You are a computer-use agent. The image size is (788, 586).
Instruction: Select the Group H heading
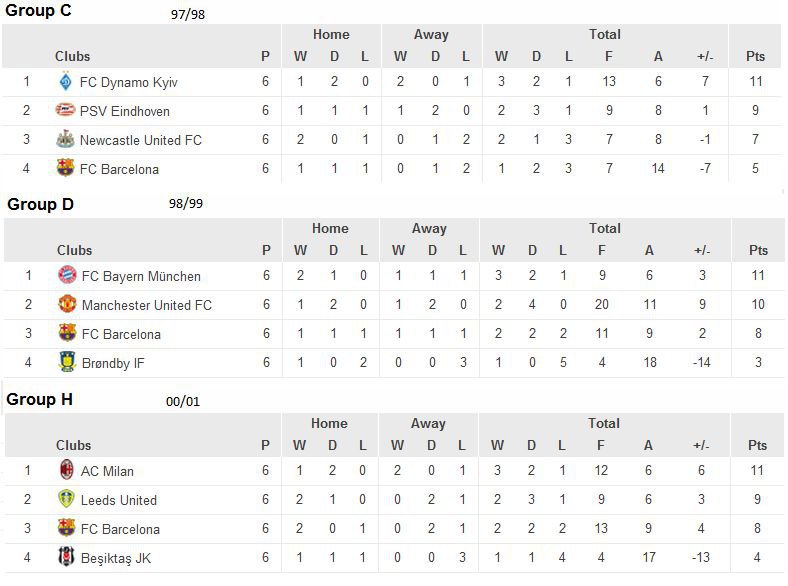tap(39, 399)
